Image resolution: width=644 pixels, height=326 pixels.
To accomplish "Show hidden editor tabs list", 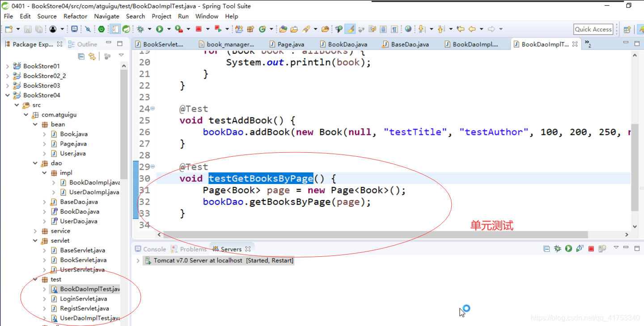I will point(588,44).
